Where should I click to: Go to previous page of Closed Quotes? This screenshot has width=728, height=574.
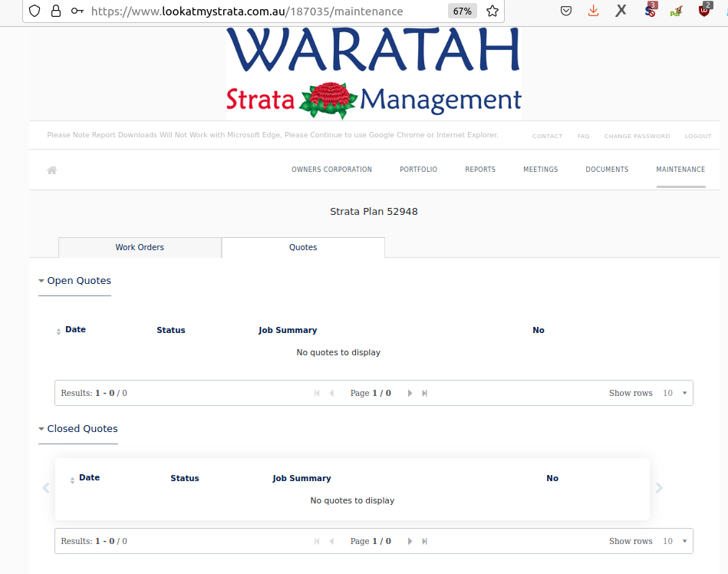click(x=331, y=542)
